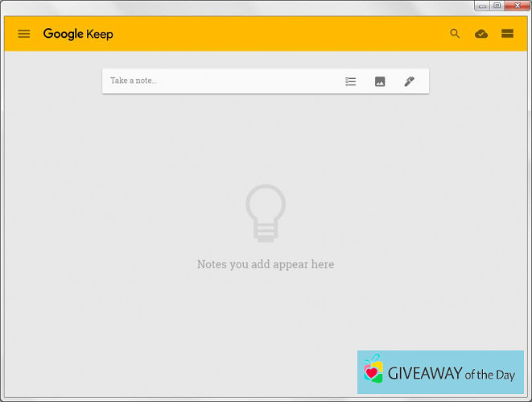Start a new note with drawing

coord(409,81)
